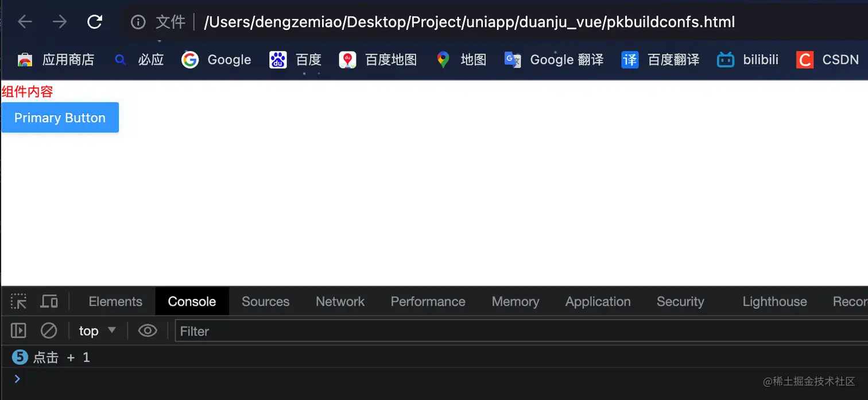Switch to the Sources tab
The height and width of the screenshot is (400, 868).
pyautogui.click(x=266, y=301)
